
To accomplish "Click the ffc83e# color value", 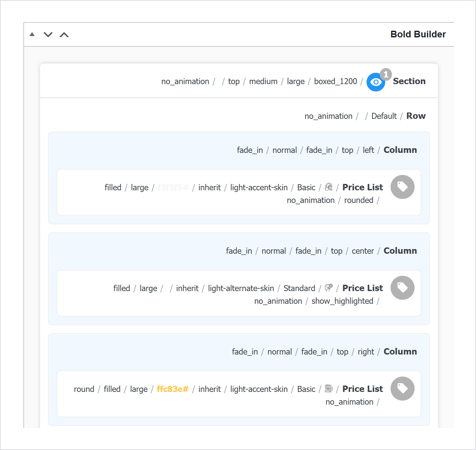I will pos(173,389).
